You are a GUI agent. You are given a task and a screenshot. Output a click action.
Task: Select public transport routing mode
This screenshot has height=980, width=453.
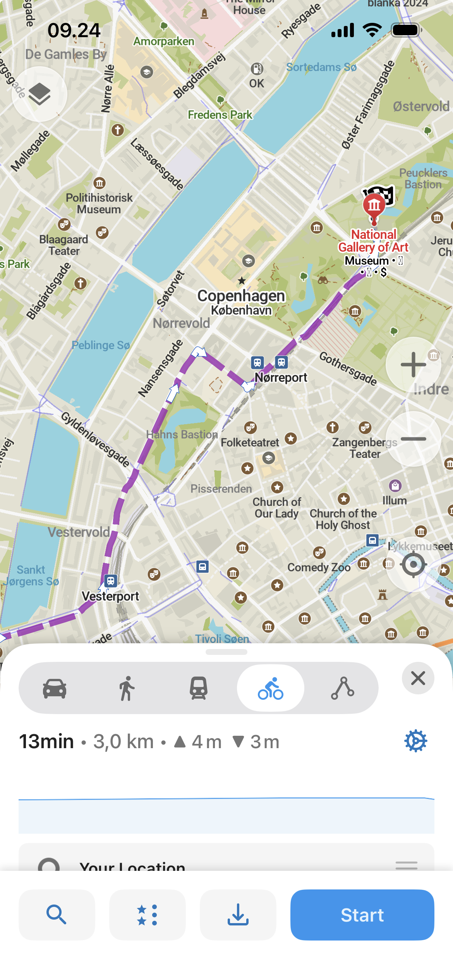(199, 689)
